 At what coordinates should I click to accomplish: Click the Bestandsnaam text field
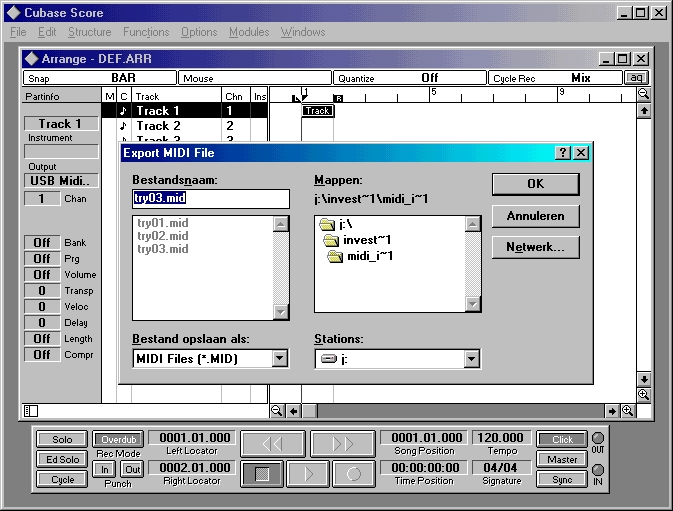[x=210, y=198]
